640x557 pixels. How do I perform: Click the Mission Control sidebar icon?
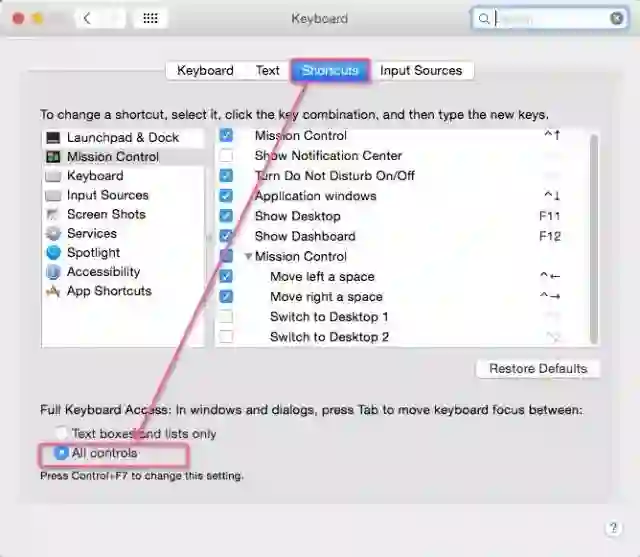point(53,157)
